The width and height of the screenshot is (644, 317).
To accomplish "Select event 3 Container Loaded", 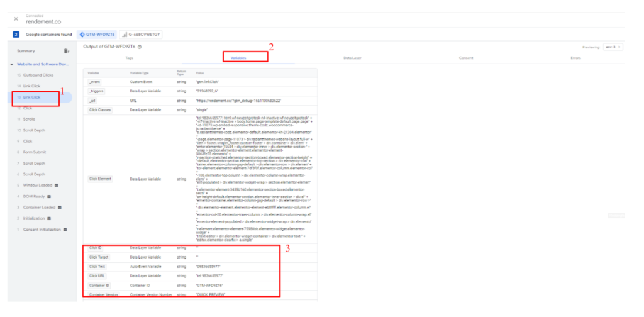I will [x=40, y=208].
